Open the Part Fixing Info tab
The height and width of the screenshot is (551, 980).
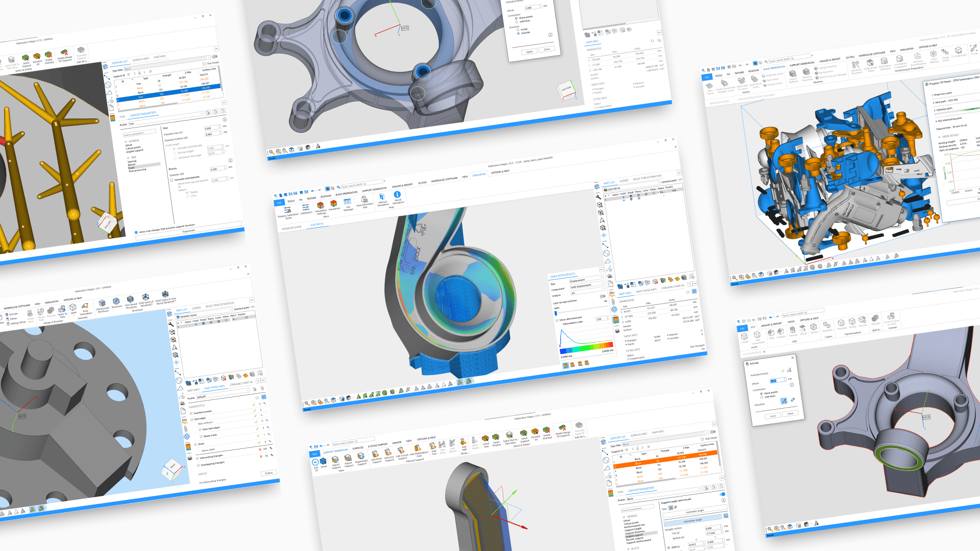pyautogui.click(x=646, y=291)
